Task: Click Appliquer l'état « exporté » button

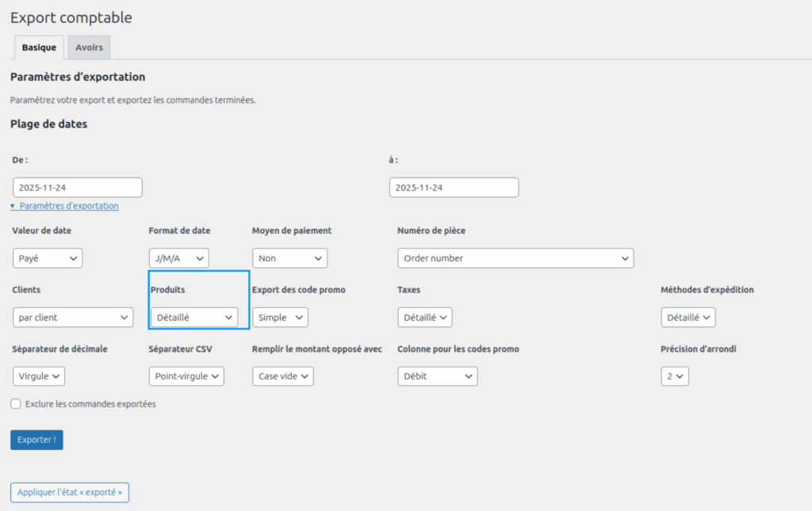Action: coord(70,492)
